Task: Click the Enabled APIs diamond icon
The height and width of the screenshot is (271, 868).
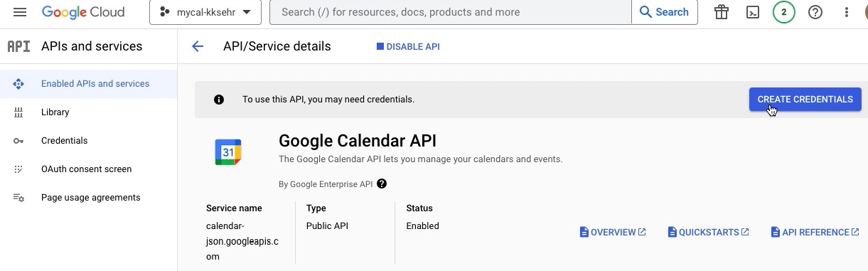Action: click(x=18, y=84)
